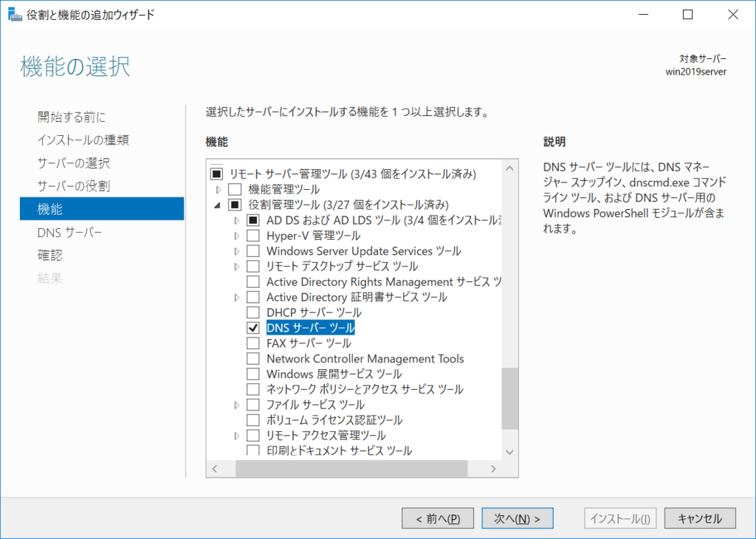The width and height of the screenshot is (756, 539).
Task: Select Network Controller Management Tools label
Action: click(365, 359)
